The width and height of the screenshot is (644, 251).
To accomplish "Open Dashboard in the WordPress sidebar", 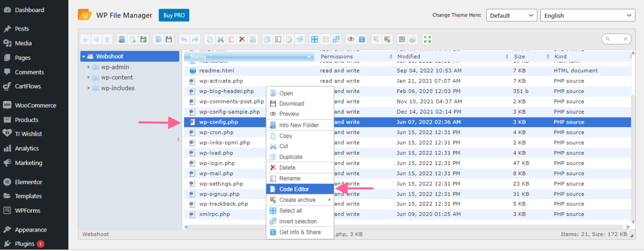I will click(34, 10).
